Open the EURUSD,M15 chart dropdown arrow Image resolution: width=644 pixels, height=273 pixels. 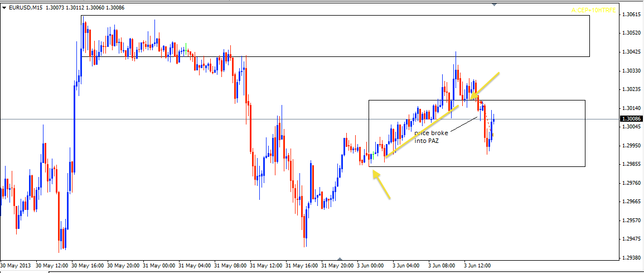pos(4,7)
